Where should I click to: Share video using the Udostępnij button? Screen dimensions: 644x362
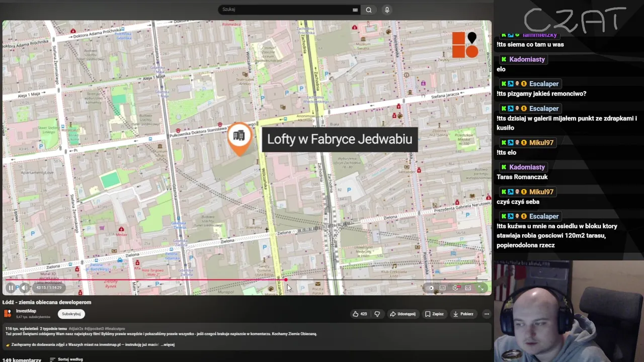[403, 314]
